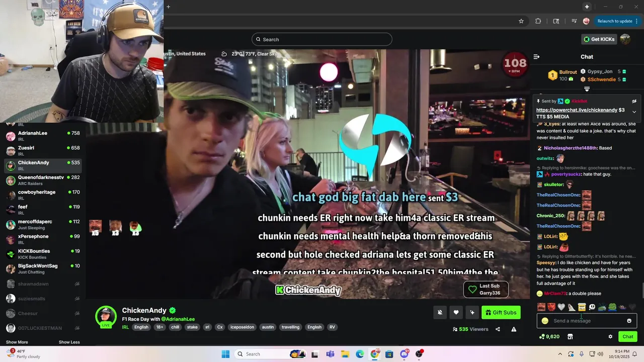Select Queenofdarknesstv channel in sidebar
This screenshot has width=644, height=362.
pos(43,180)
